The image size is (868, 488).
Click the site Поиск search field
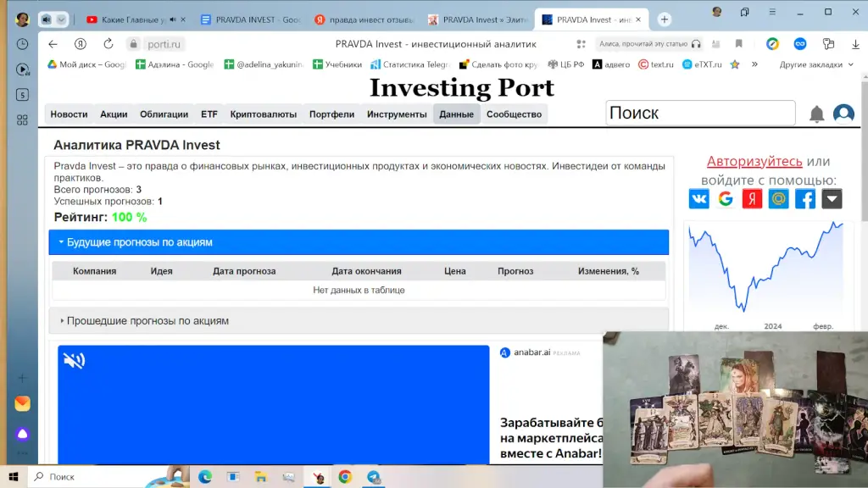pyautogui.click(x=700, y=113)
